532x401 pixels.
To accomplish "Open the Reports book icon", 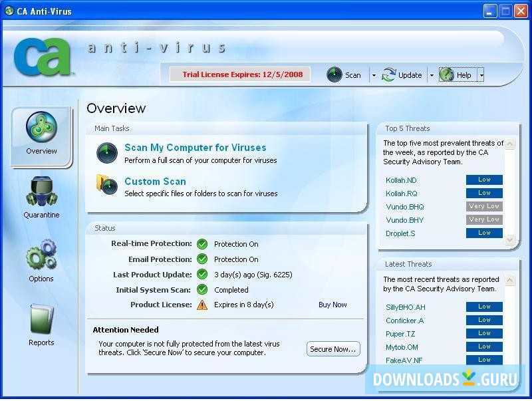I will (x=41, y=319).
